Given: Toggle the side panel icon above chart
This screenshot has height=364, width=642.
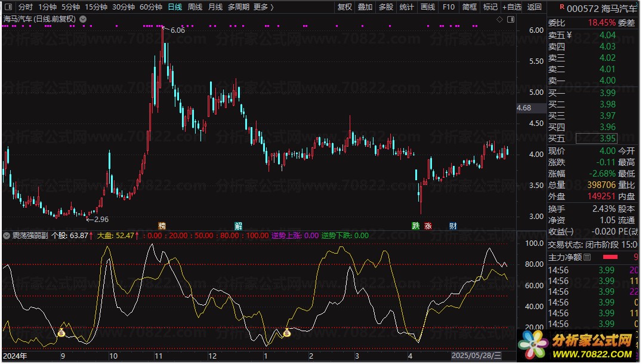Looking at the screenshot, I should point(511,19).
